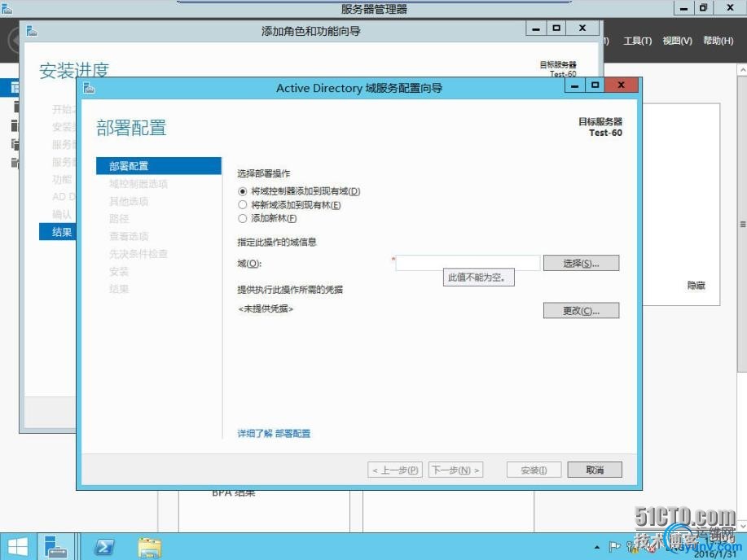Image resolution: width=747 pixels, height=560 pixels.
Task: Click the 下一步(N) next button
Action: tap(456, 470)
